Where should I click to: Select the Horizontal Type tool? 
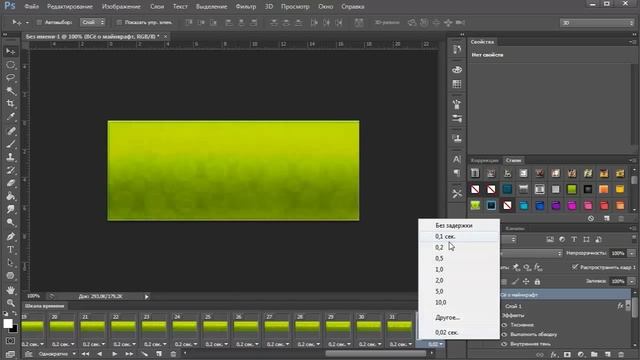click(x=11, y=249)
